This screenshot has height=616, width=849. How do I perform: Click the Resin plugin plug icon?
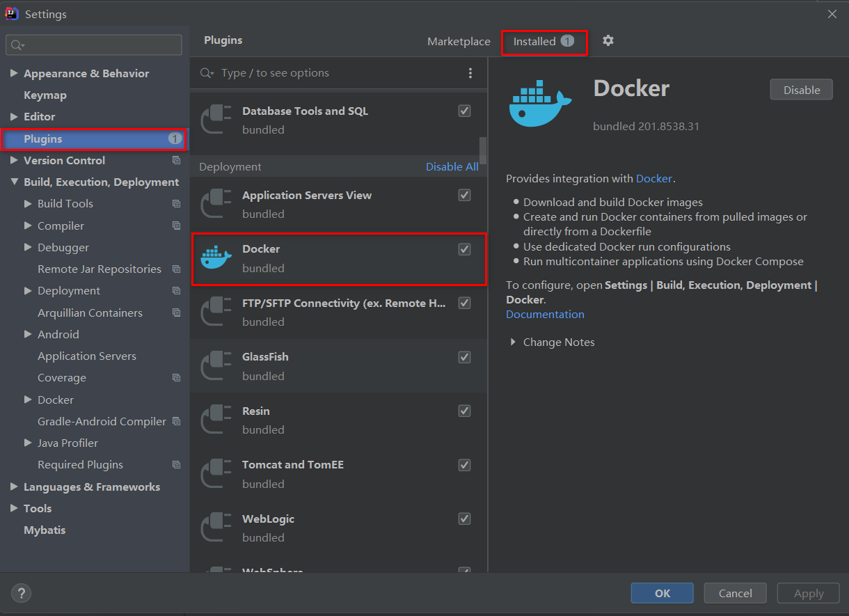point(216,420)
